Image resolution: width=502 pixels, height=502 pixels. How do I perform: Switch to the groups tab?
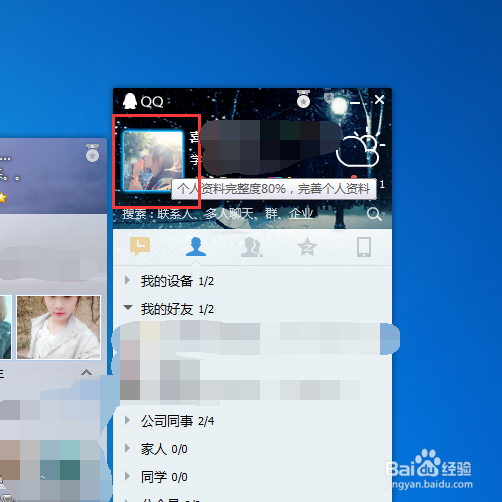point(252,247)
